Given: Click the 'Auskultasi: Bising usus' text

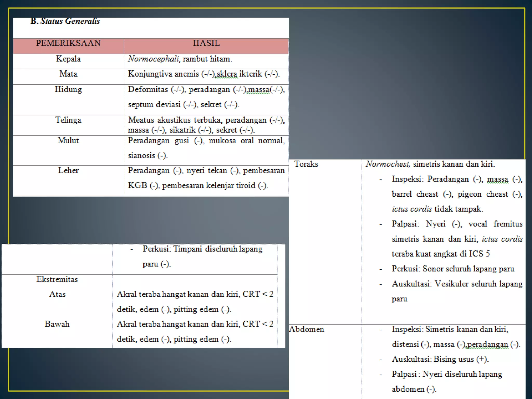Looking at the screenshot, I should 440,359.
